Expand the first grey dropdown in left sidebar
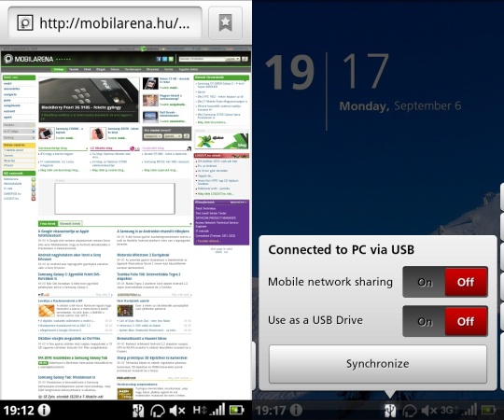This screenshot has width=504, height=420. tap(19, 125)
